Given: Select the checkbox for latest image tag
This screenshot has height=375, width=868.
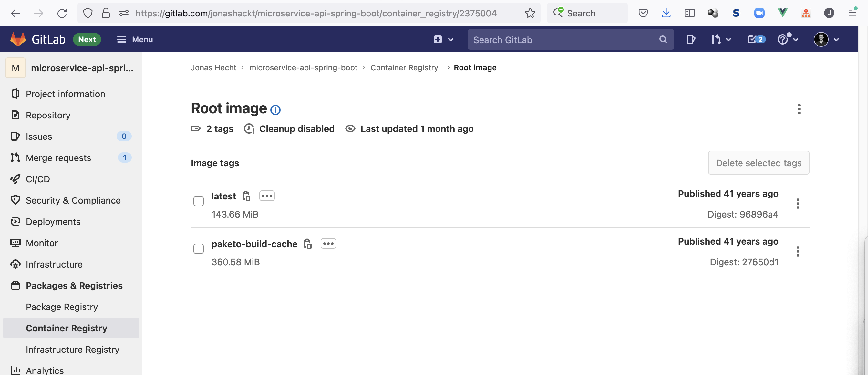Looking at the screenshot, I should (x=199, y=201).
